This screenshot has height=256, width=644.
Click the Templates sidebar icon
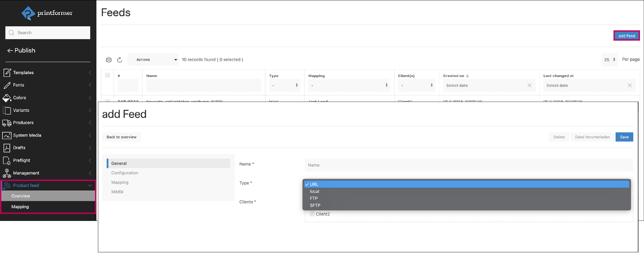pos(7,73)
